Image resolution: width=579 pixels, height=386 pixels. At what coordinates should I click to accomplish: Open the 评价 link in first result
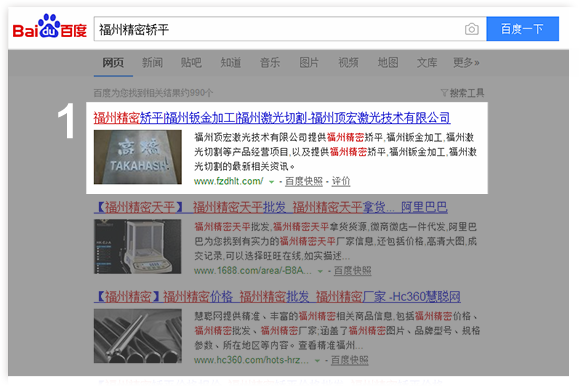pyautogui.click(x=341, y=181)
